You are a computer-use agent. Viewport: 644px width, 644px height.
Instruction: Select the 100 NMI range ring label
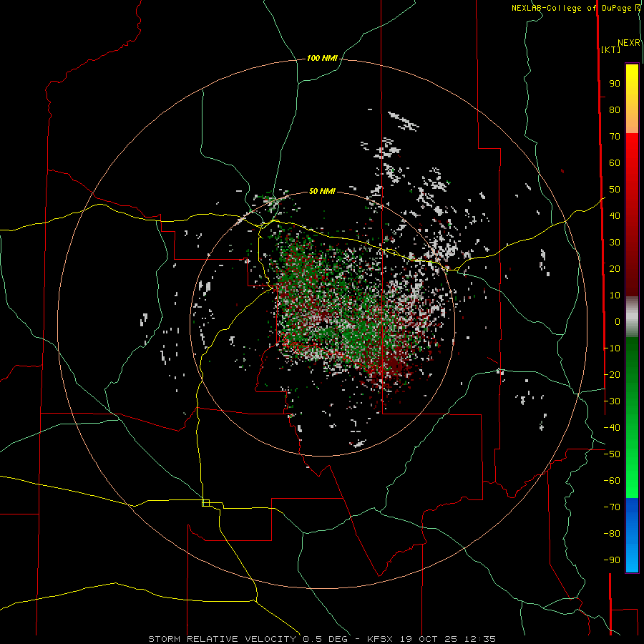322,59
